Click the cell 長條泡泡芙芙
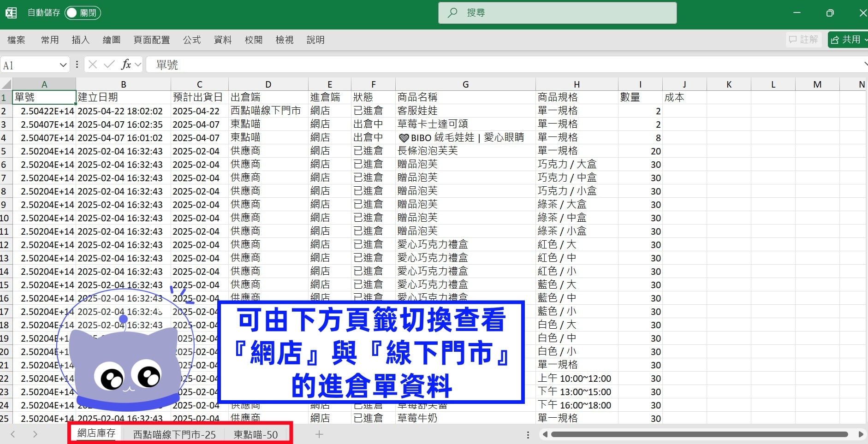 tap(465, 151)
